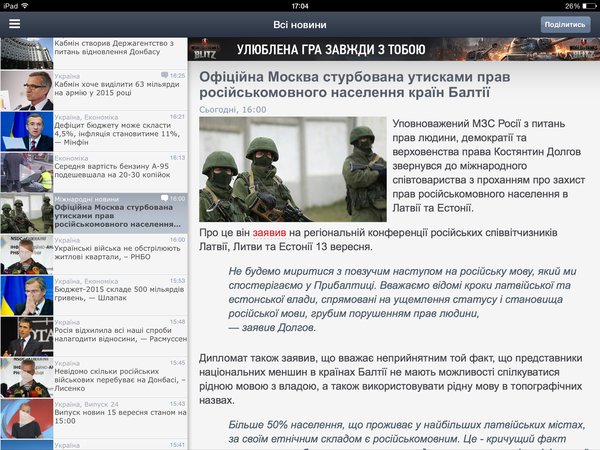Screen dimensions: 600x450
Task: Tap the comment bubble icon on Кабмін story
Action: [x=165, y=75]
